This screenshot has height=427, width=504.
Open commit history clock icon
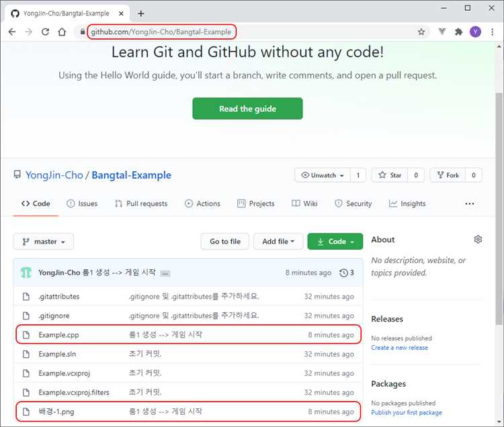point(343,273)
